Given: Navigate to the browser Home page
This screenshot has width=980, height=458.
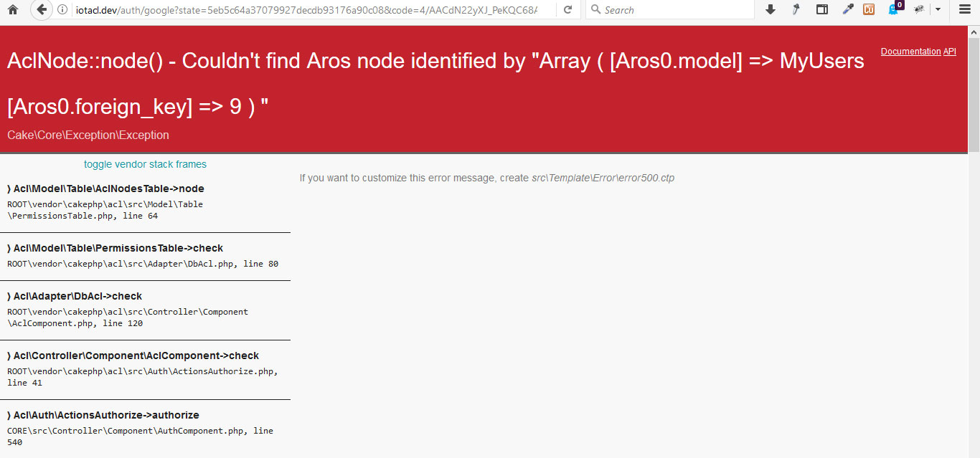Looking at the screenshot, I should [x=11, y=9].
